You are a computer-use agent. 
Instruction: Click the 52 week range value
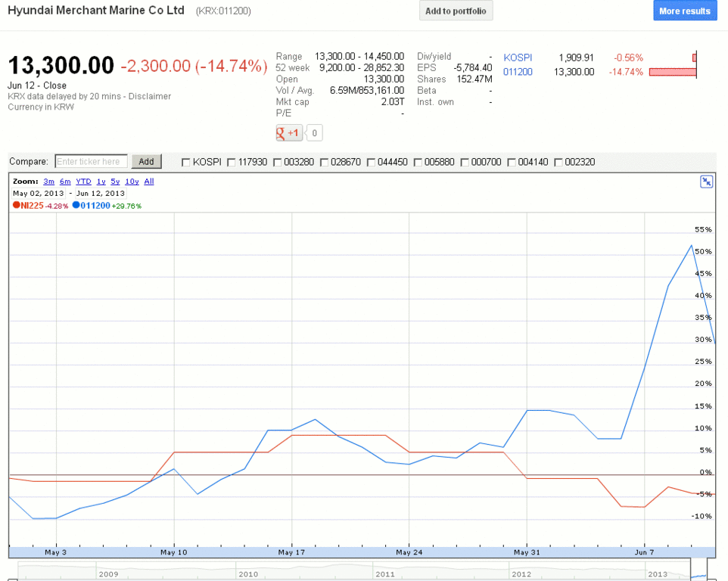tap(362, 68)
